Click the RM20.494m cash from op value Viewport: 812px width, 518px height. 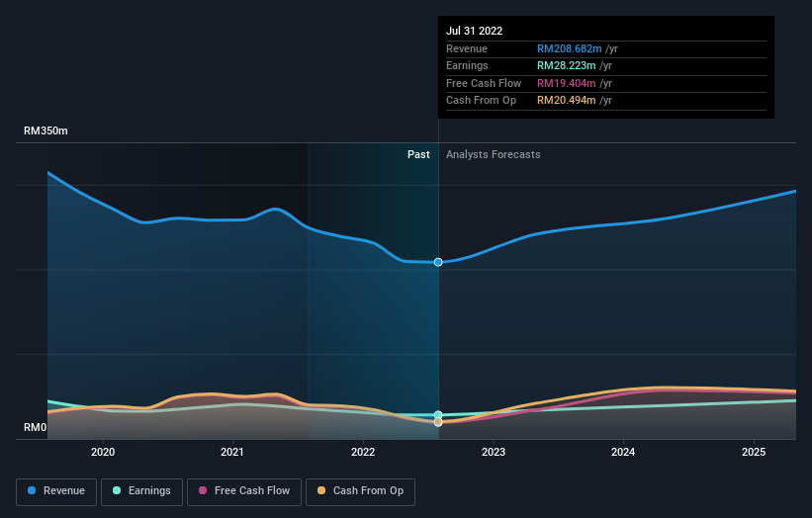tap(566, 101)
